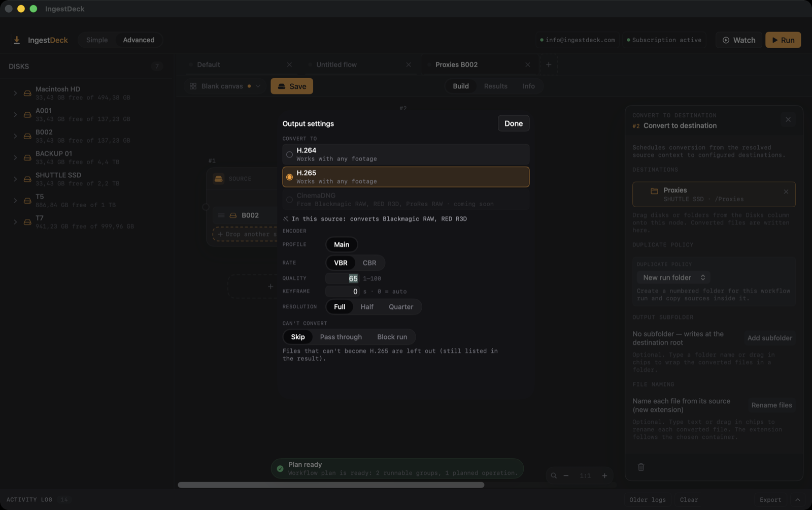Image resolution: width=812 pixels, height=510 pixels.
Task: Select the H.264 radio option
Action: pos(289,154)
